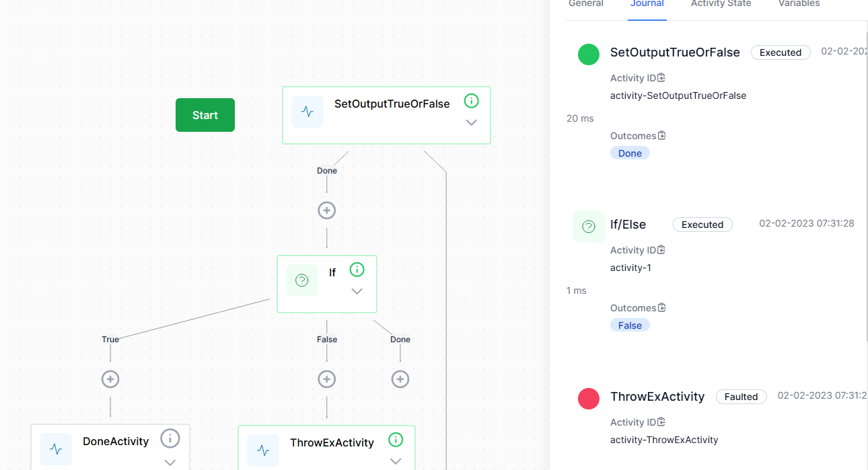The height and width of the screenshot is (470, 868).
Task: Copy If/Else Outcomes value
Action: (x=661, y=308)
